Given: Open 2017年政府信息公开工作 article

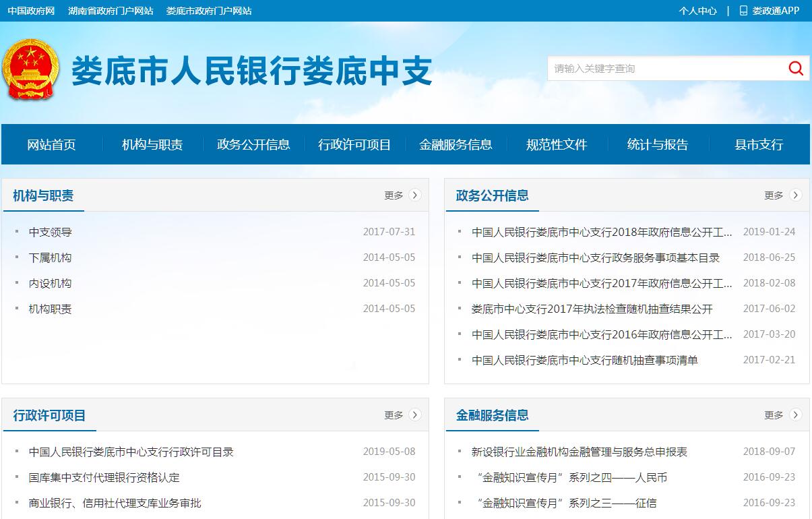Looking at the screenshot, I should coord(602,283).
